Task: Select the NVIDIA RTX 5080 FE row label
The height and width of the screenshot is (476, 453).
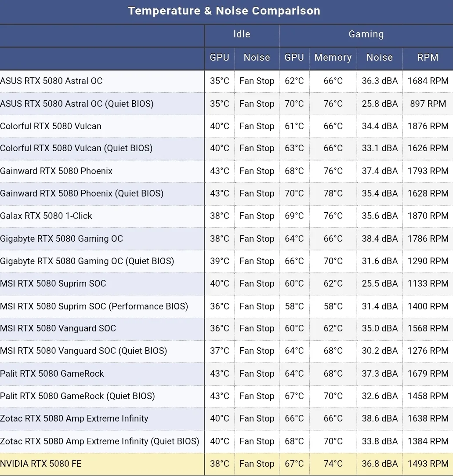Action: 41,464
